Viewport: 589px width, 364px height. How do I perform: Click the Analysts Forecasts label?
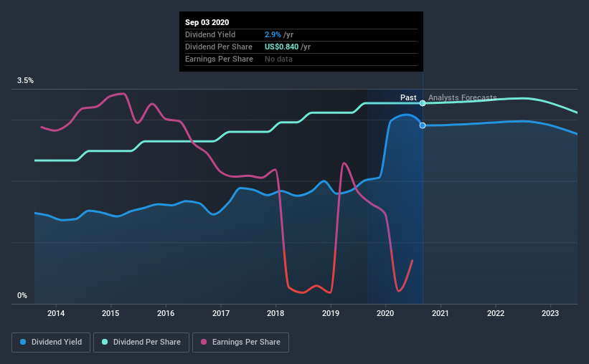[x=463, y=97]
